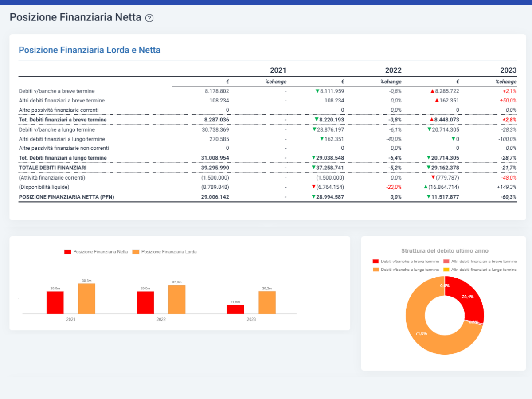The height and width of the screenshot is (399, 532).
Task: Click the section title Posizione Finanziaria Lorda e Netta
Action: (x=90, y=50)
